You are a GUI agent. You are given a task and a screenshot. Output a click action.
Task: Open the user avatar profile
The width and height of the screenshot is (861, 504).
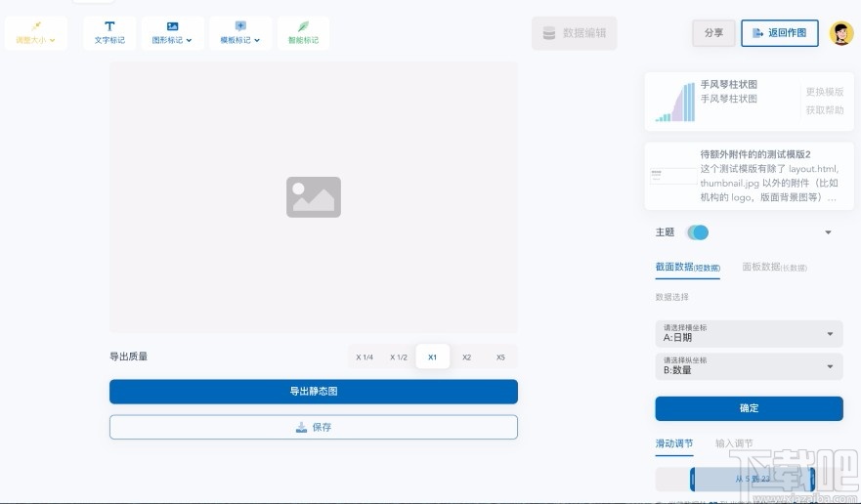pyautogui.click(x=841, y=33)
